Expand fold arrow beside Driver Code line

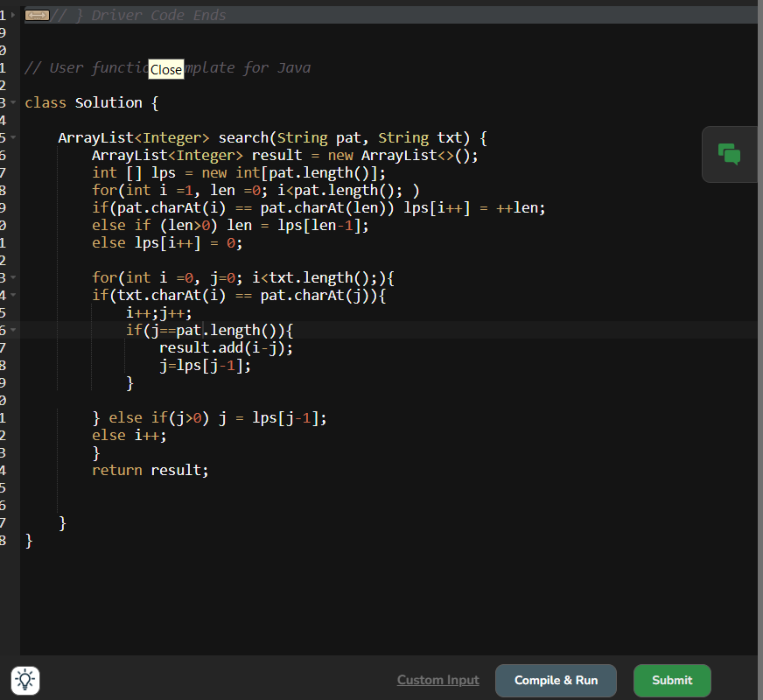click(x=13, y=15)
